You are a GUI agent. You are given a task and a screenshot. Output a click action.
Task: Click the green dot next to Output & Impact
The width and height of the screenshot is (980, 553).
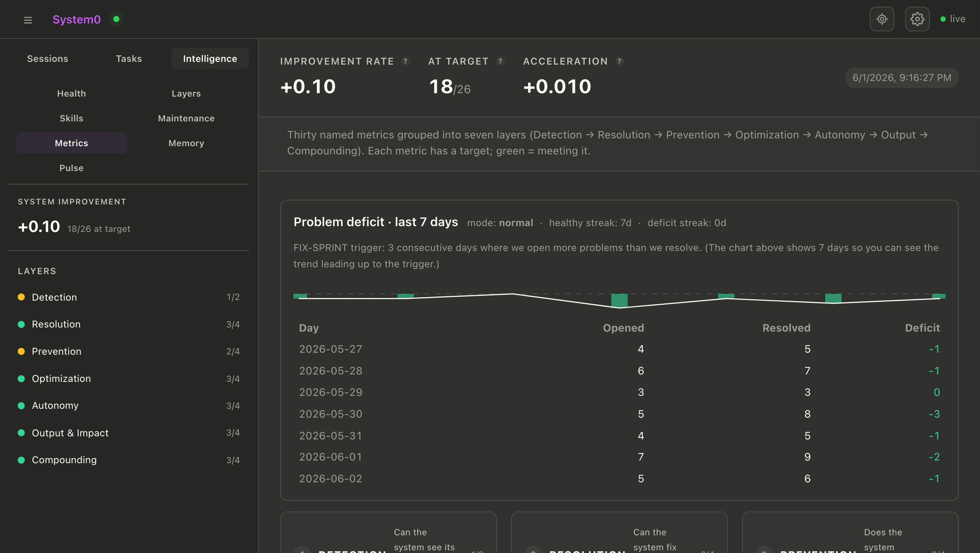click(x=21, y=433)
